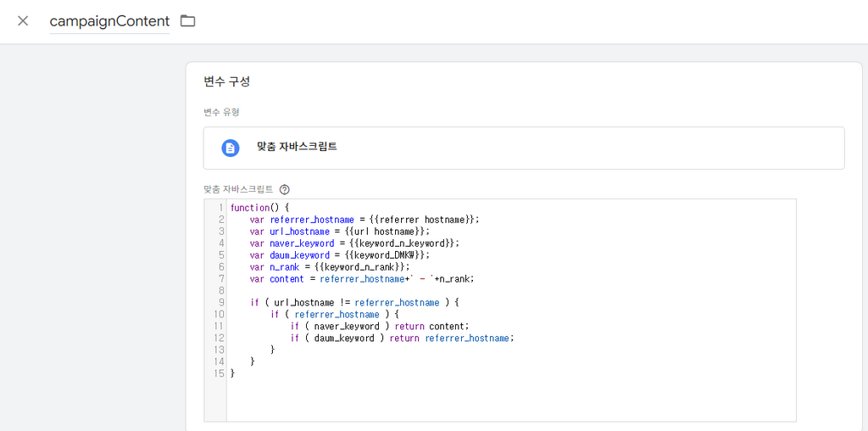Select the 맞춤 자바스크립트 variable type box
The width and height of the screenshot is (868, 431).
524,148
